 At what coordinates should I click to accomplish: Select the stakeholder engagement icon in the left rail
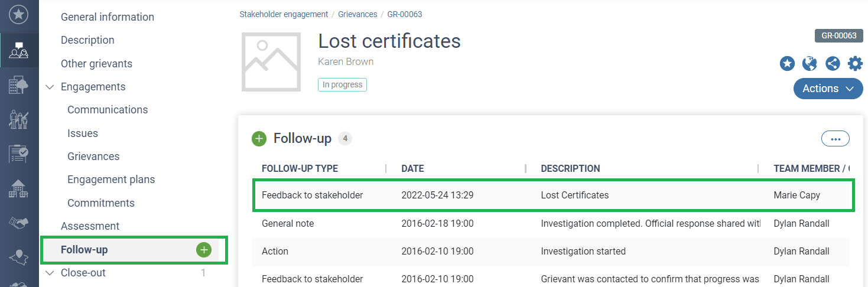[19, 50]
